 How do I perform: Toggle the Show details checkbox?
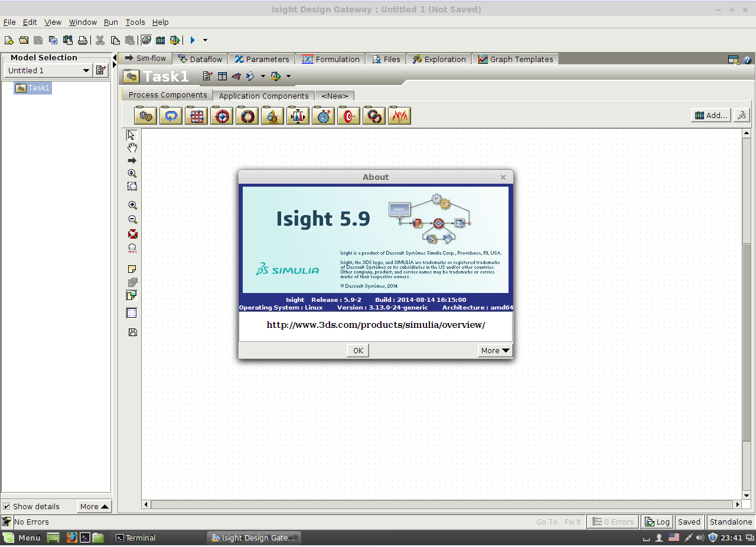tap(6, 506)
